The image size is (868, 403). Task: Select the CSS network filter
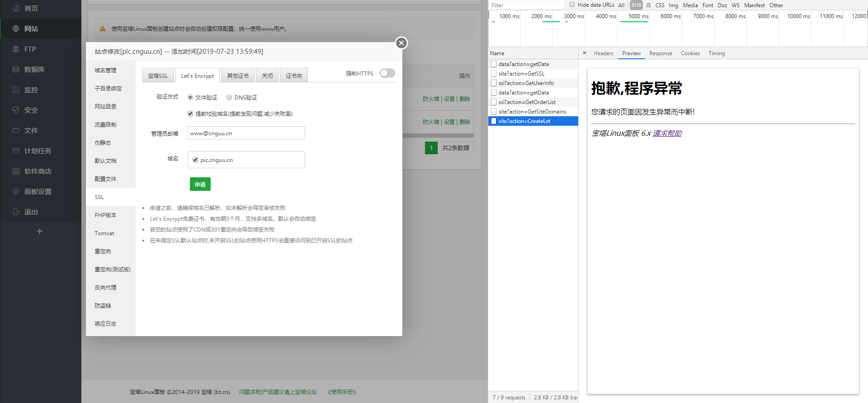click(660, 5)
